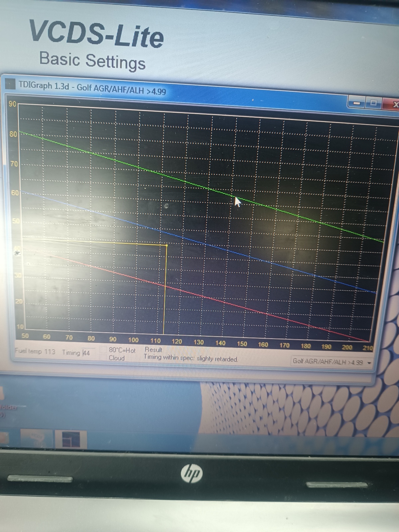Screen dimensions: 399x532
Task: Click the Result timing status text
Action: pos(191,358)
